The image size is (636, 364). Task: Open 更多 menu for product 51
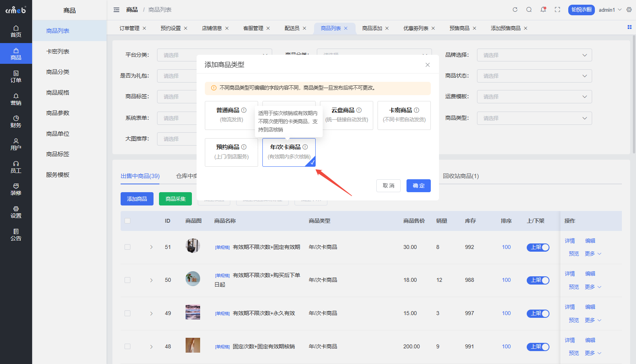[x=593, y=254]
